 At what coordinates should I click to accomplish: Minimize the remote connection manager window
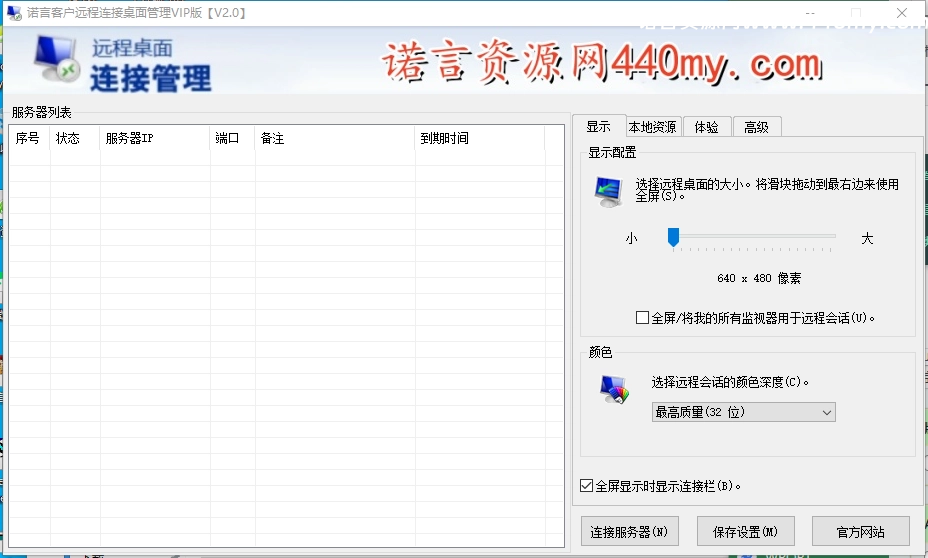pyautogui.click(x=809, y=13)
